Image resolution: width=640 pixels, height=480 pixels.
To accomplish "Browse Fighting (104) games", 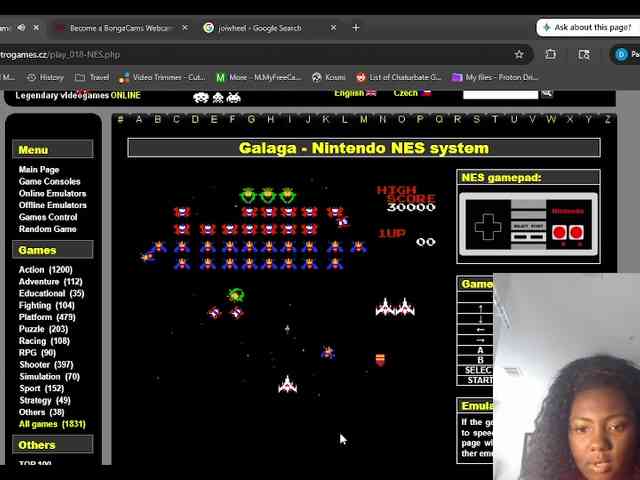I will pos(47,305).
